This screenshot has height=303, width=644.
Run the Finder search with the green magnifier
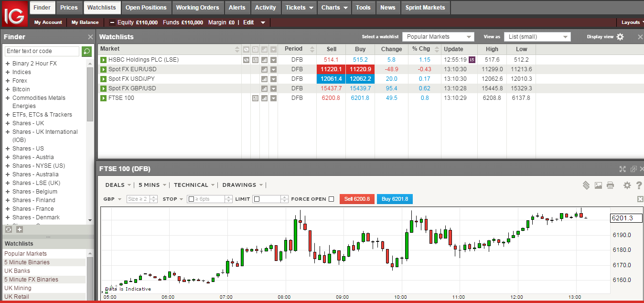tap(86, 51)
